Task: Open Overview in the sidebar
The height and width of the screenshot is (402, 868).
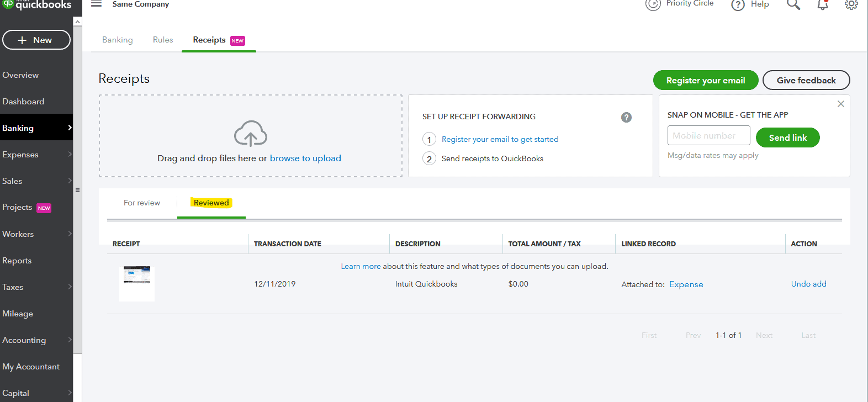Action: (20, 75)
